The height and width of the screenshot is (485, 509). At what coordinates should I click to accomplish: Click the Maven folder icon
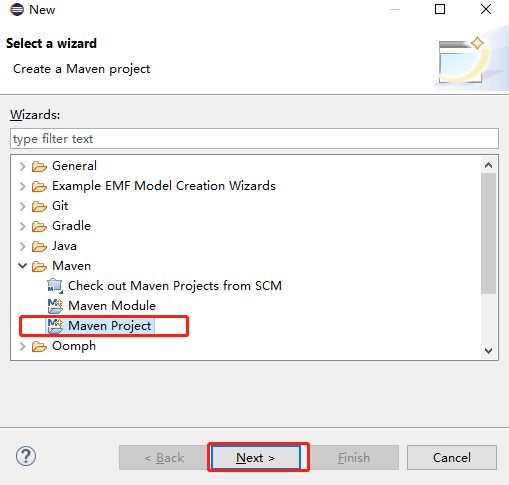39,266
